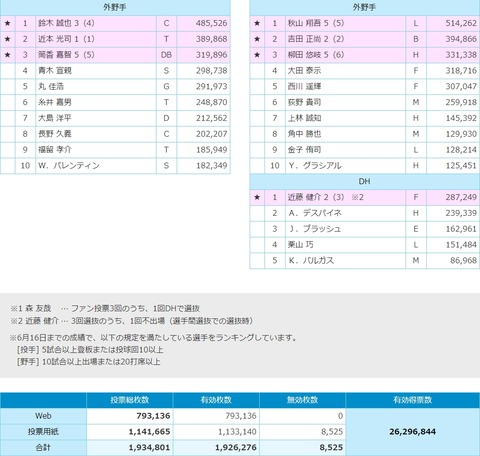Click the 有効枚数 column header
Screen dimensions: 480x456
[x=216, y=400]
